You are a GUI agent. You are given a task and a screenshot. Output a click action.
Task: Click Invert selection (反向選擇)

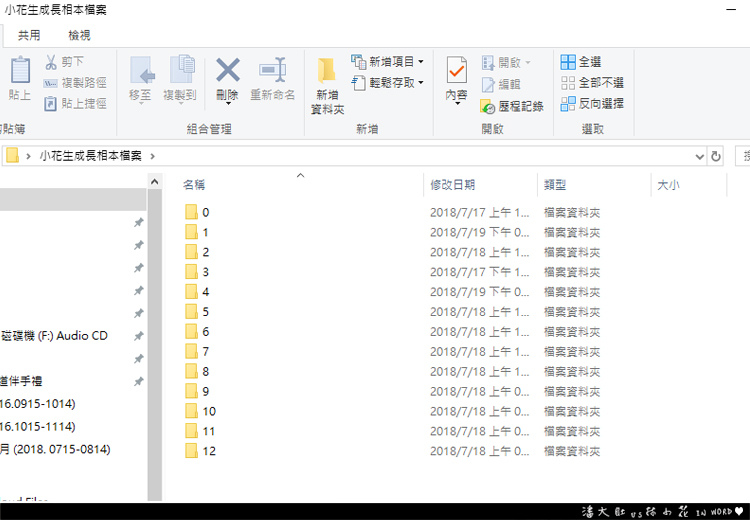tap(592, 103)
